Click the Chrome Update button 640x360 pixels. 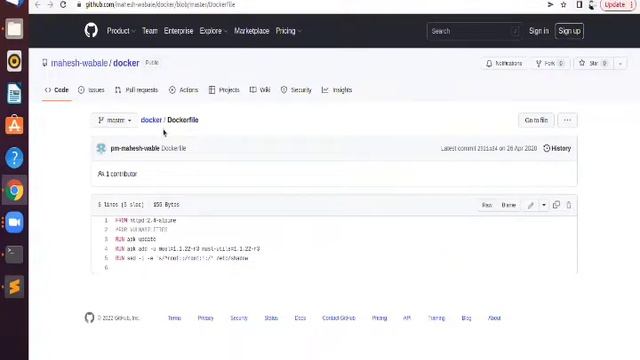[x=618, y=4]
